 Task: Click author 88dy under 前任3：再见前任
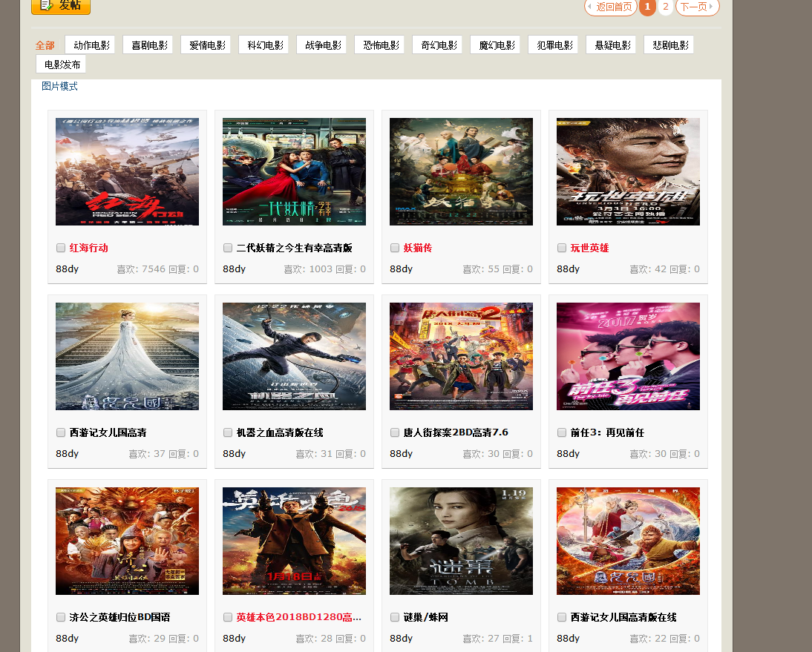pos(568,454)
